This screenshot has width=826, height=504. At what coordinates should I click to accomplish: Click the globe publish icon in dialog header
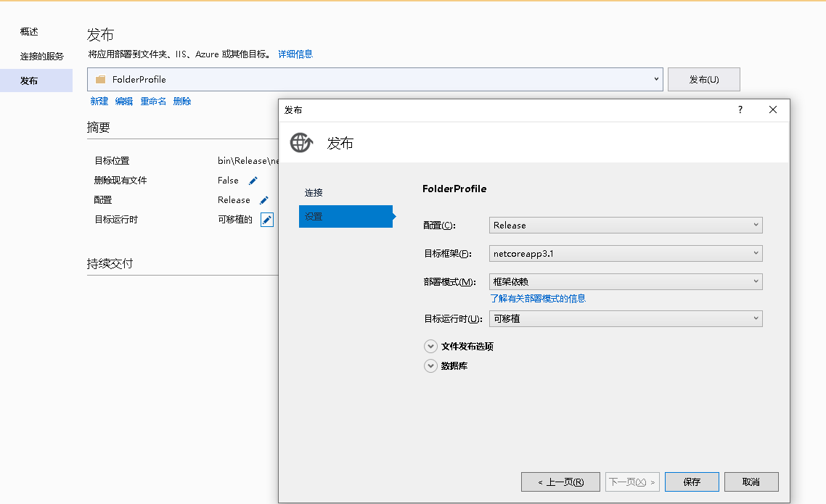click(301, 143)
